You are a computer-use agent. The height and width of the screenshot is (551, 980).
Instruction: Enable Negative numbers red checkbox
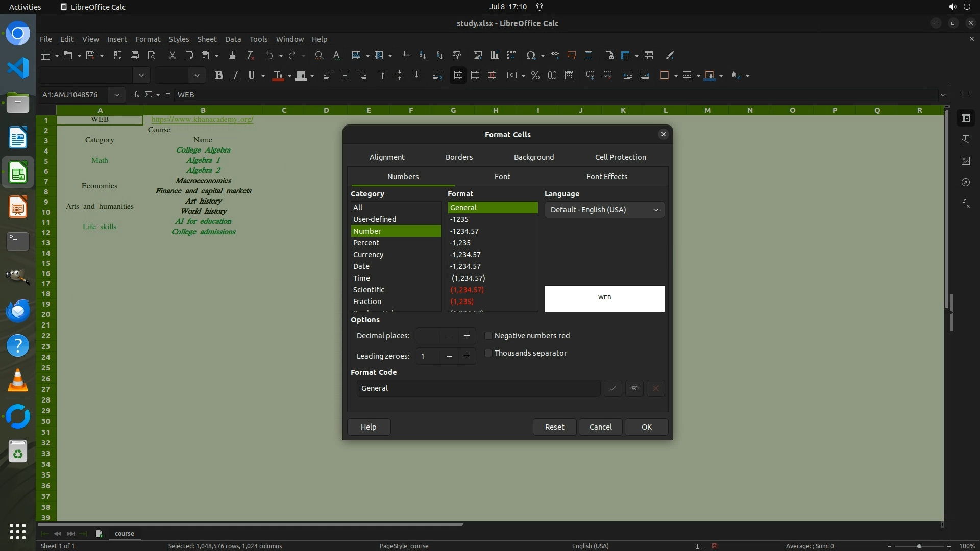488,336
